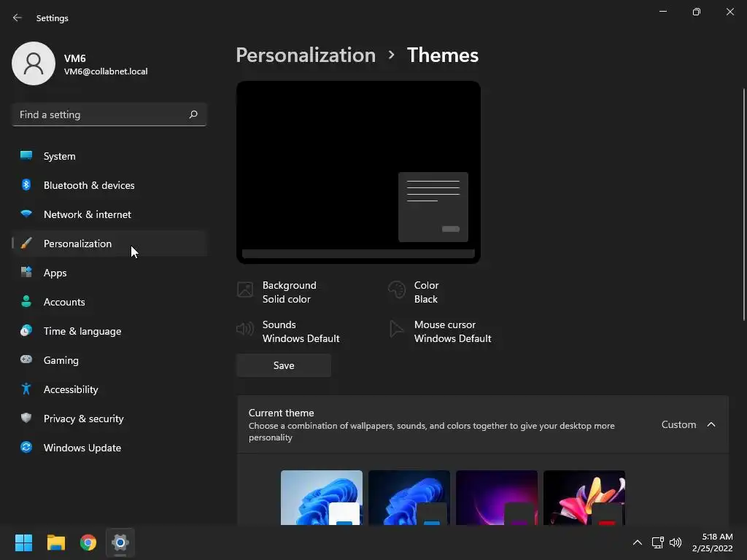747x560 pixels.
Task: Go to Windows Update page
Action: coord(109,448)
